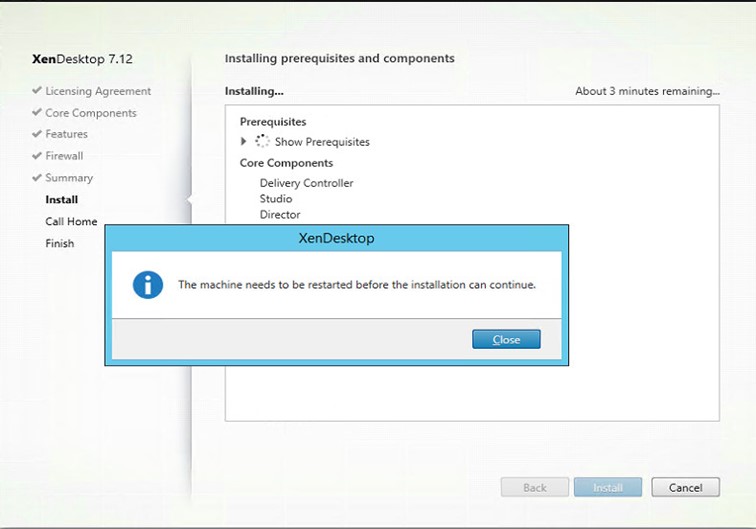Click the checkmark beside Features
756x529 pixels.
[37, 134]
